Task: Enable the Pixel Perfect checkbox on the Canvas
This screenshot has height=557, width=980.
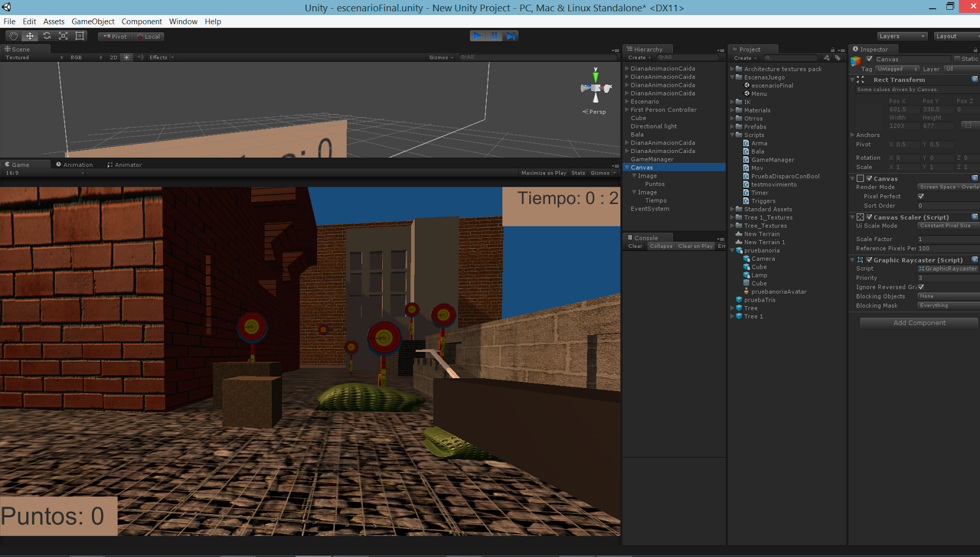Action: point(922,196)
